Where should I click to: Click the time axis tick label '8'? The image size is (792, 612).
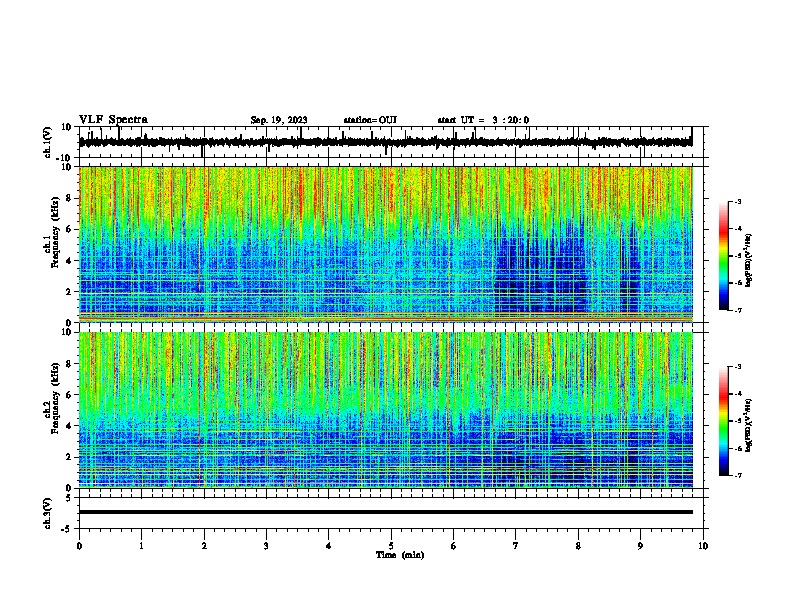click(578, 546)
